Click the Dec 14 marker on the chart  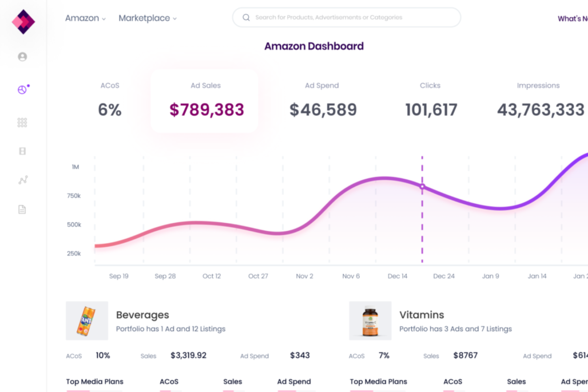click(422, 186)
